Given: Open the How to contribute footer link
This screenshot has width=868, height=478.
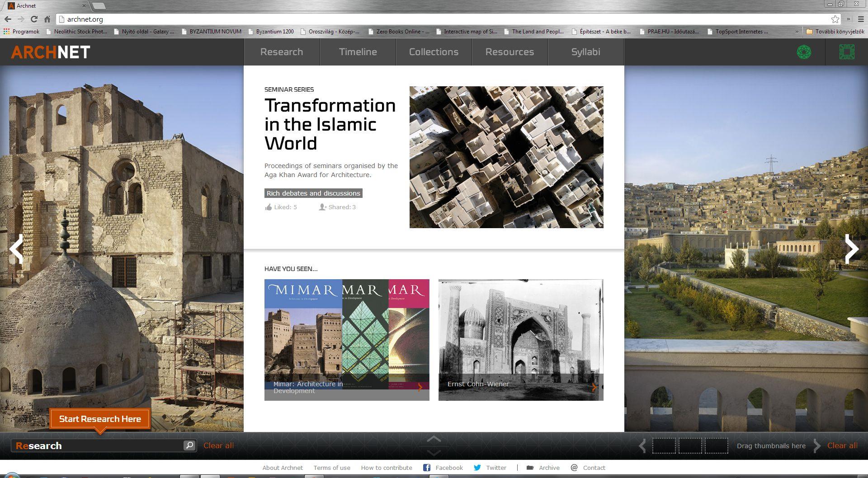Looking at the screenshot, I should (387, 468).
